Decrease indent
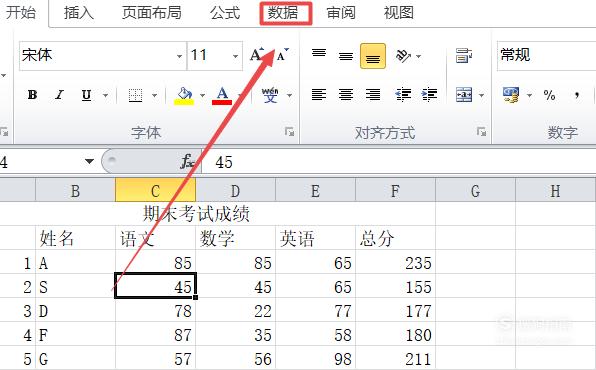596x370 pixels. [x=403, y=94]
